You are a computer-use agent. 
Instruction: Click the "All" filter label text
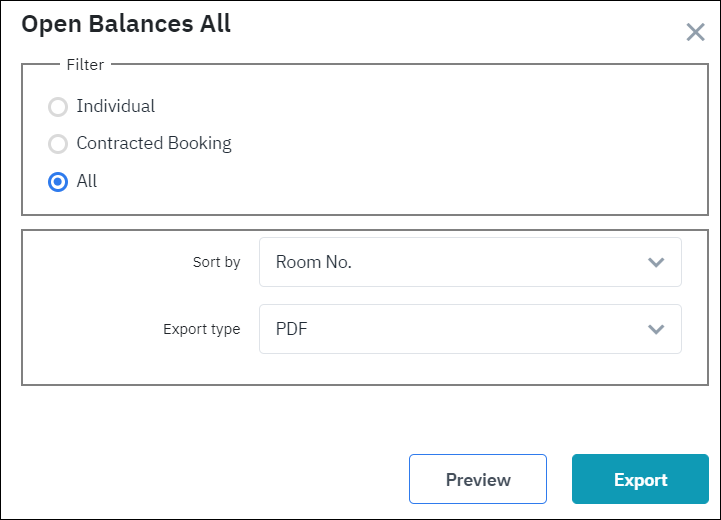point(87,181)
